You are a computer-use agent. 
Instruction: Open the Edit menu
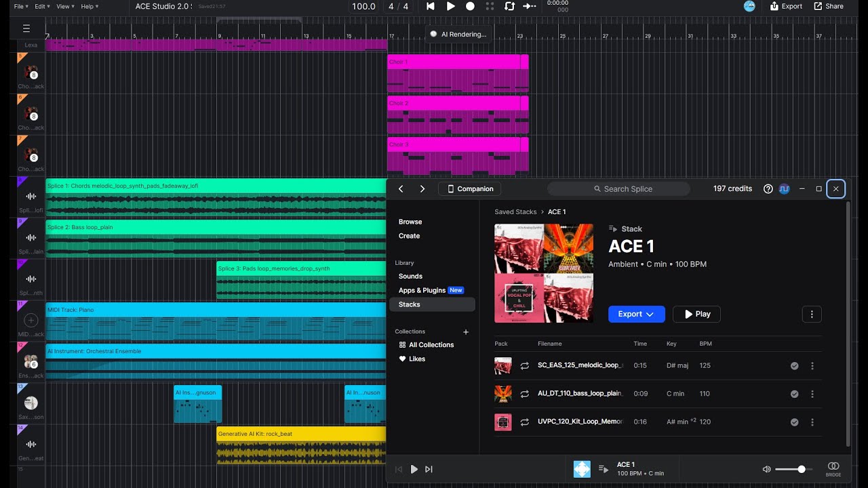coord(43,6)
